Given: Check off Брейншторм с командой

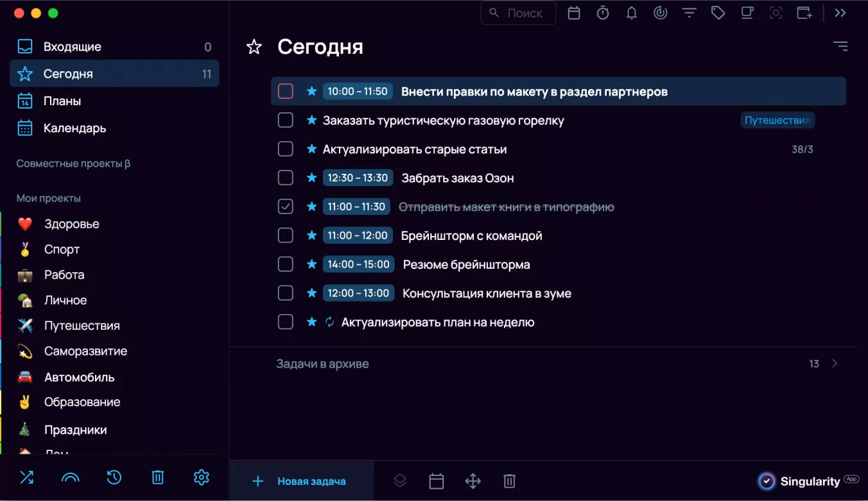Looking at the screenshot, I should click(286, 235).
